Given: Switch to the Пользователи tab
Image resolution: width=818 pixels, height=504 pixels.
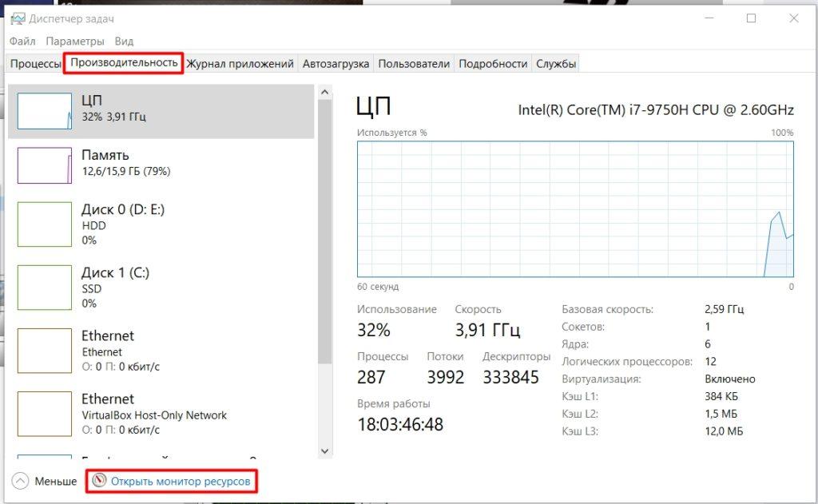Looking at the screenshot, I should [x=414, y=64].
